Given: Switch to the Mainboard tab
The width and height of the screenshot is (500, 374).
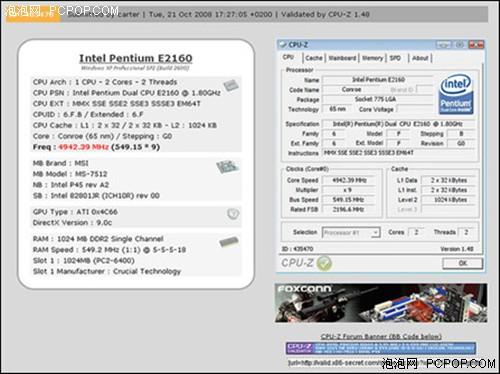Looking at the screenshot, I should coord(342,58).
